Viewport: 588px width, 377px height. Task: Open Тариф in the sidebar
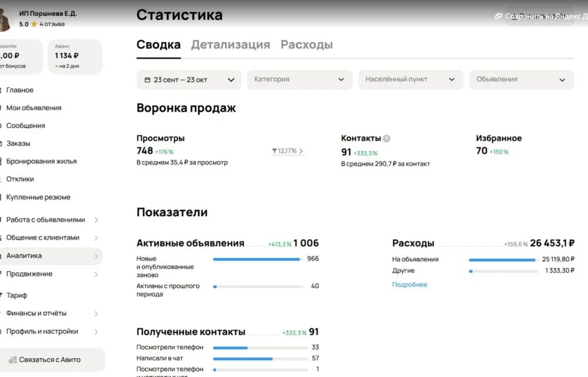pyautogui.click(x=16, y=295)
